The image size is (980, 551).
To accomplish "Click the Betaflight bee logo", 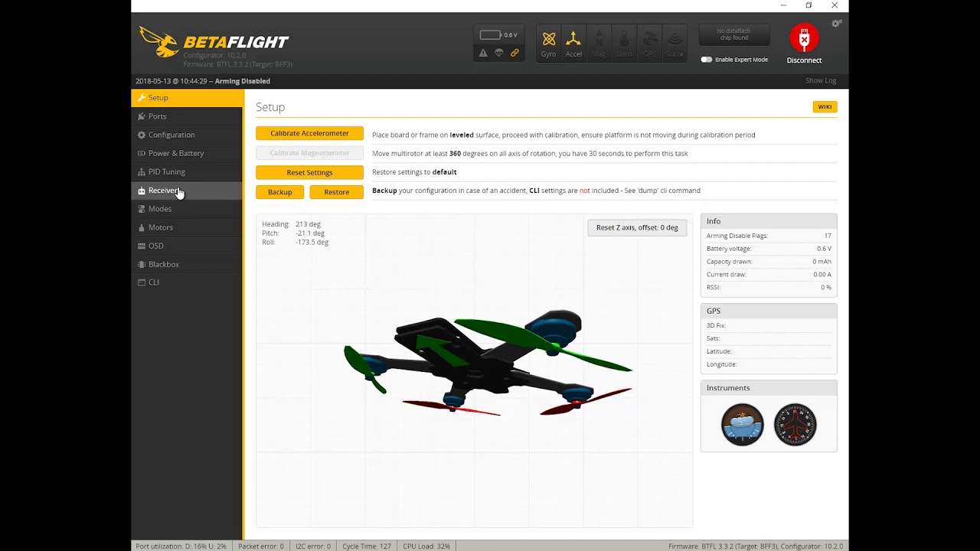I will pyautogui.click(x=158, y=42).
